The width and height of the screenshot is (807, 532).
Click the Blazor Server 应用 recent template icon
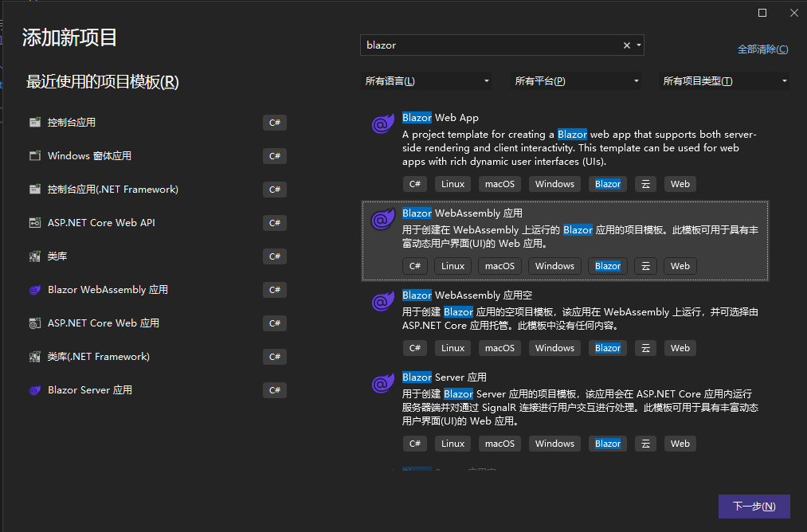(35, 390)
